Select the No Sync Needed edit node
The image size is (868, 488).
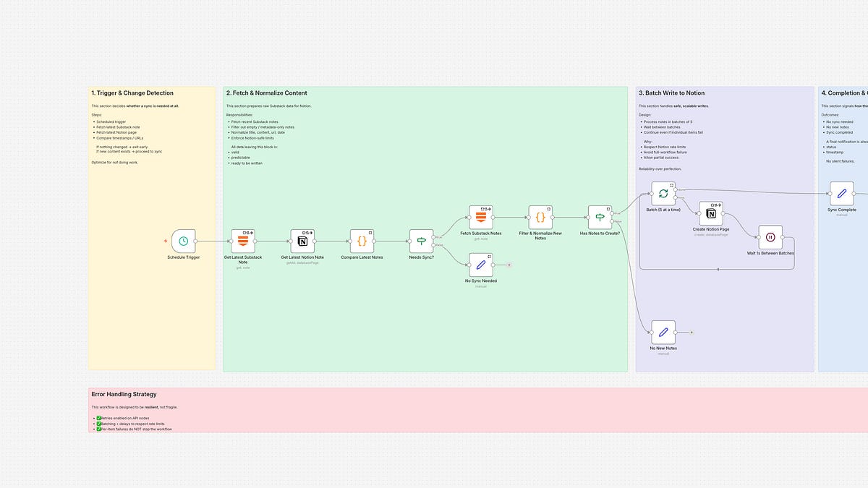click(481, 265)
